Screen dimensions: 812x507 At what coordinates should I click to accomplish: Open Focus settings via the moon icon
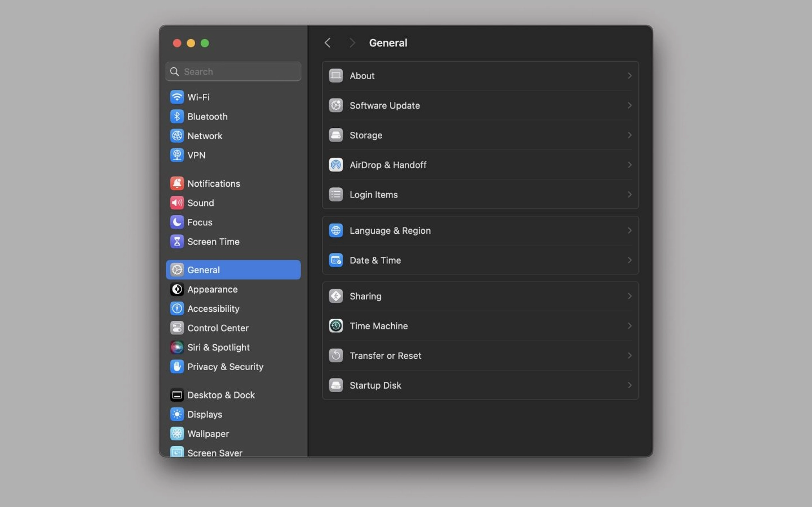tap(177, 222)
